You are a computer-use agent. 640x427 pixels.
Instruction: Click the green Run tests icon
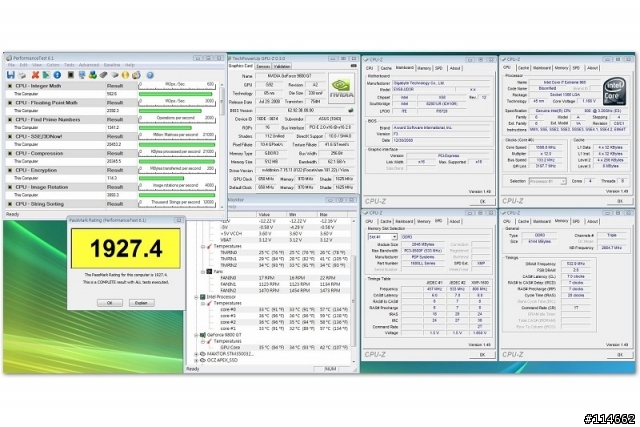[46, 75]
